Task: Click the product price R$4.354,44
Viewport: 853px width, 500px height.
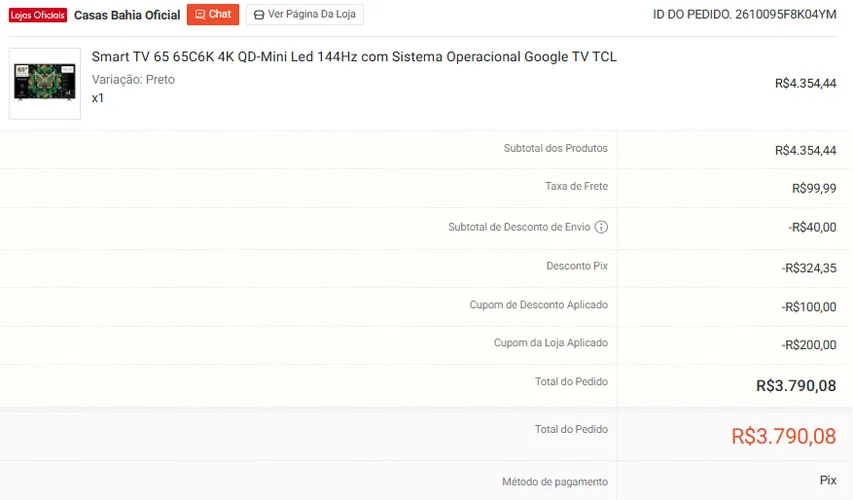Action: point(805,83)
